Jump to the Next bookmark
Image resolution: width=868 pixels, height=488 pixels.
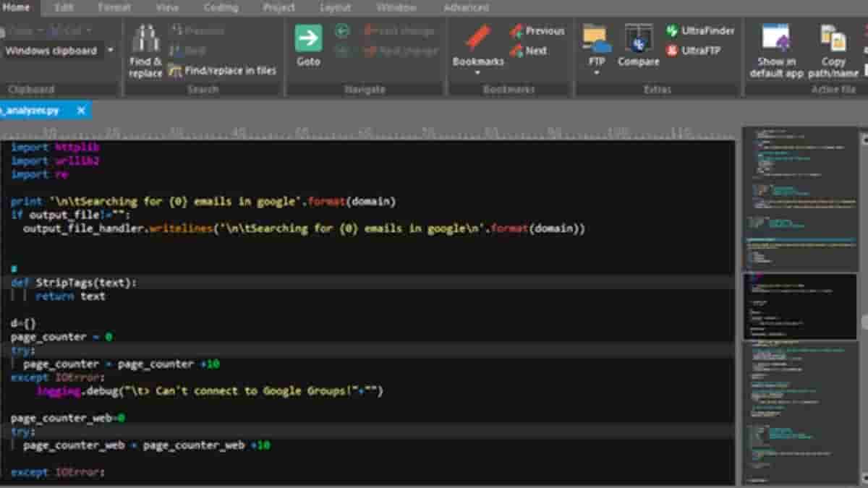tap(528, 51)
